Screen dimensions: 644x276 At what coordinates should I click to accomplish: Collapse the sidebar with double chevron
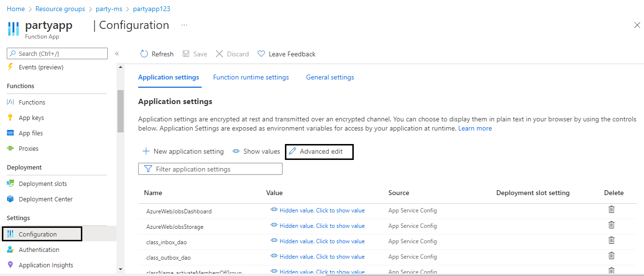point(117,53)
